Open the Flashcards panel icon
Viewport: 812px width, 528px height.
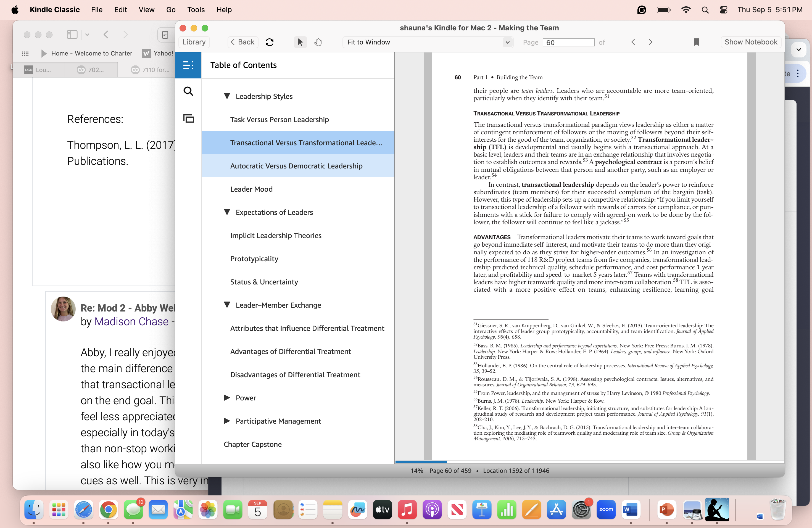tap(188, 118)
